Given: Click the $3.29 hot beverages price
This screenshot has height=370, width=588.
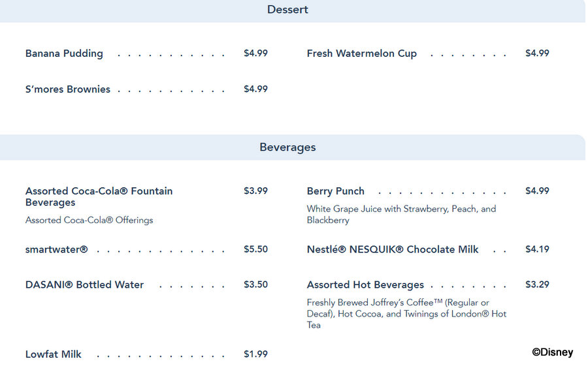Looking at the screenshot, I should click(x=538, y=285).
